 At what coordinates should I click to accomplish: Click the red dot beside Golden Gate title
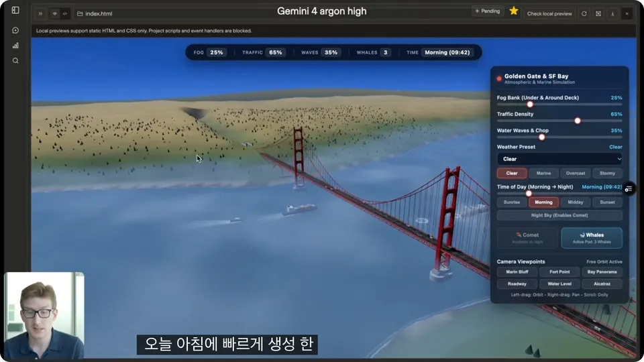pyautogui.click(x=499, y=78)
